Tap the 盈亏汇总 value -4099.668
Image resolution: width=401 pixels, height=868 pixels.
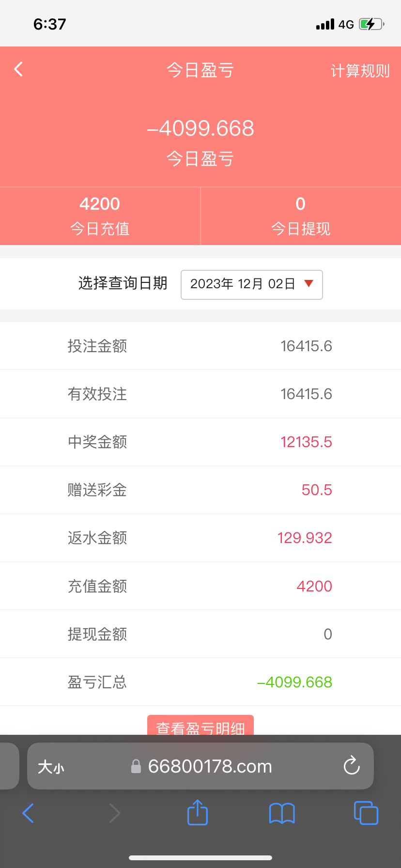(294, 682)
